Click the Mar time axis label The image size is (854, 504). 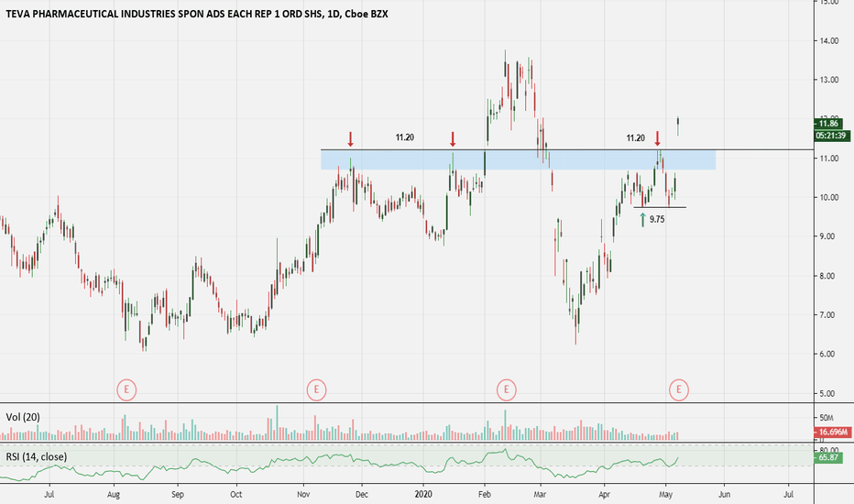[x=540, y=495]
